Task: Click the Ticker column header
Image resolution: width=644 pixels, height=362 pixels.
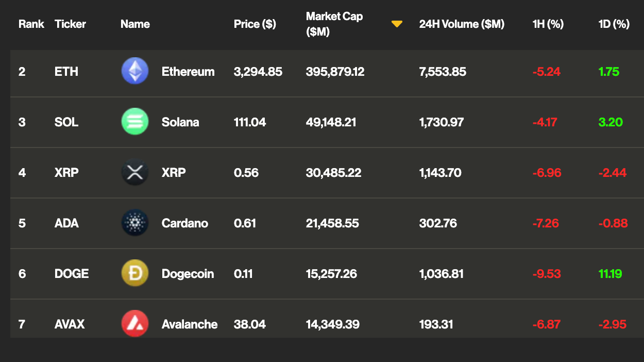Action: [x=70, y=24]
